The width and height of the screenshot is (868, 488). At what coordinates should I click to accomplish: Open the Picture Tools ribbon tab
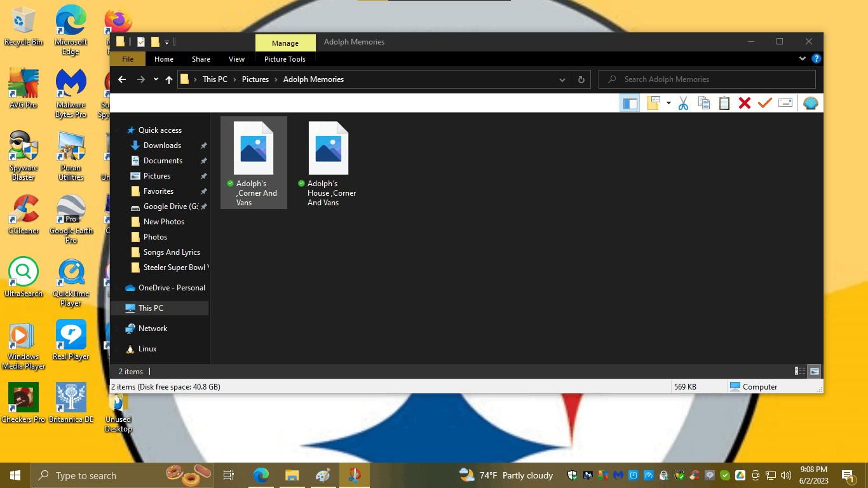pos(285,59)
